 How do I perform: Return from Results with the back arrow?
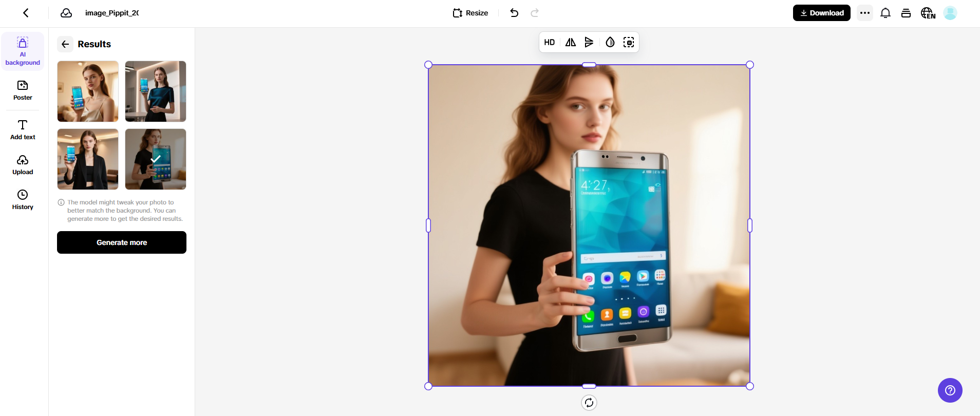click(x=65, y=44)
